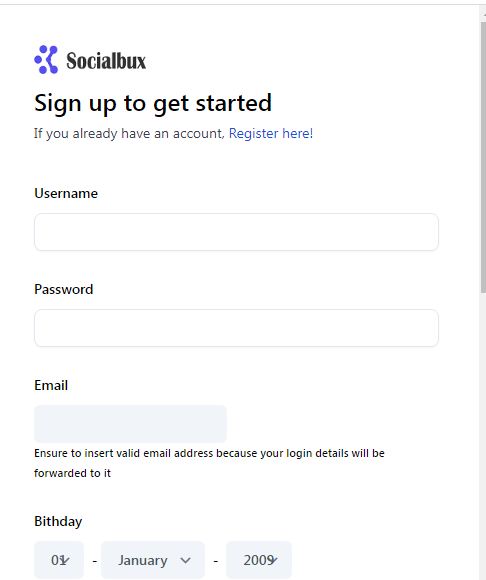
Task: Click the Socialbux wordmark text
Action: point(106,61)
